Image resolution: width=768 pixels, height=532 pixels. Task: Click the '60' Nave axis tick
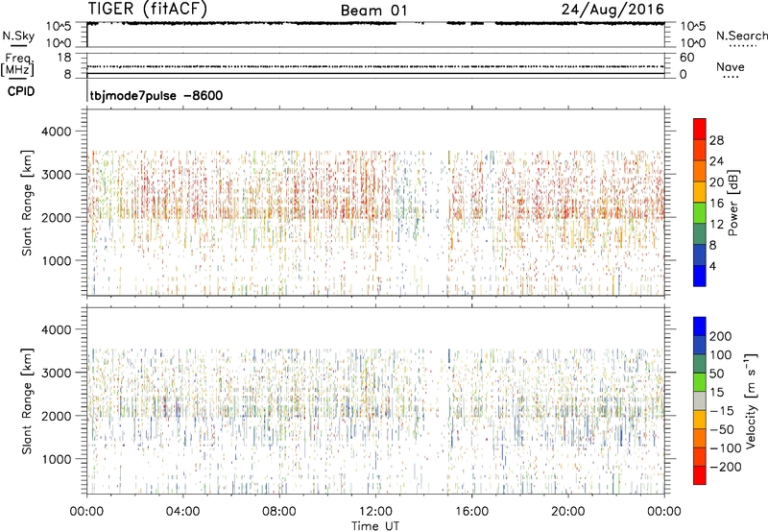[686, 58]
